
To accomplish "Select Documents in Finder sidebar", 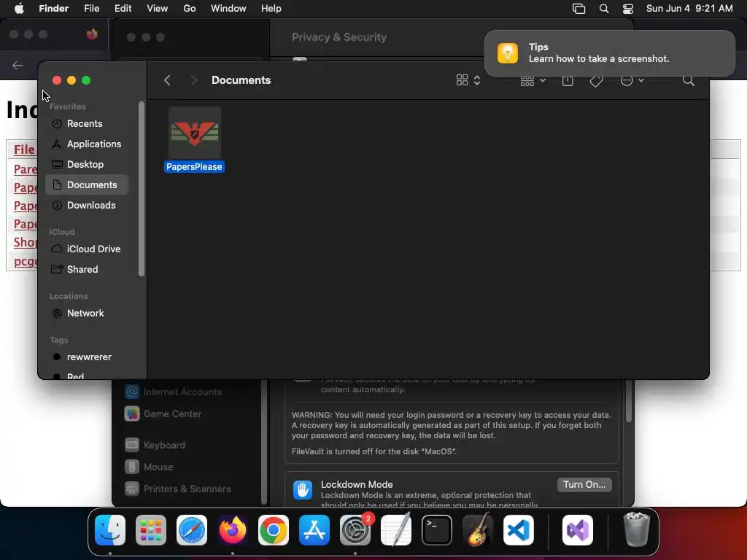I will (x=88, y=184).
